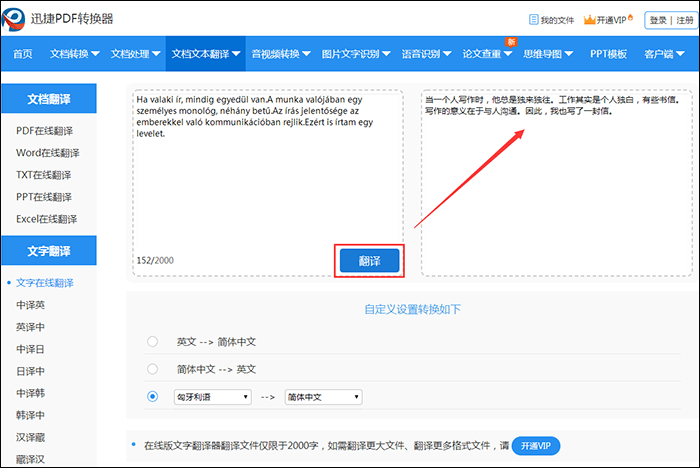The image size is (700, 468).
Task: Select 中译日 in sidebar
Action: coord(30,349)
